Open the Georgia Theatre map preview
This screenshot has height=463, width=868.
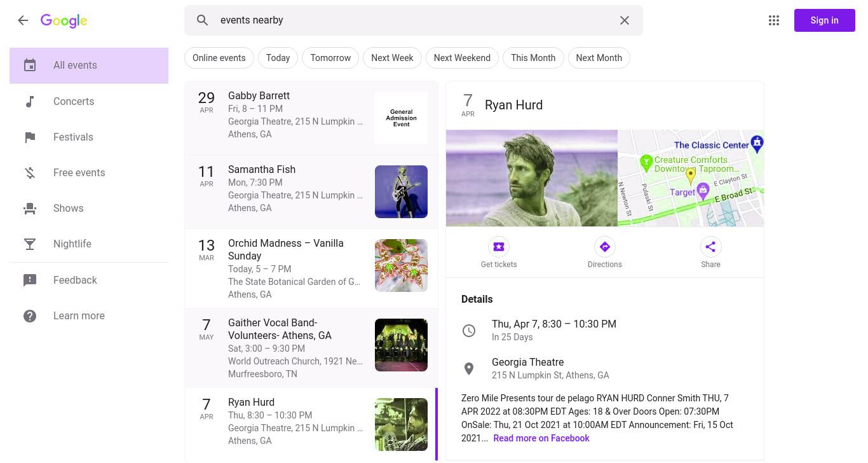691,178
